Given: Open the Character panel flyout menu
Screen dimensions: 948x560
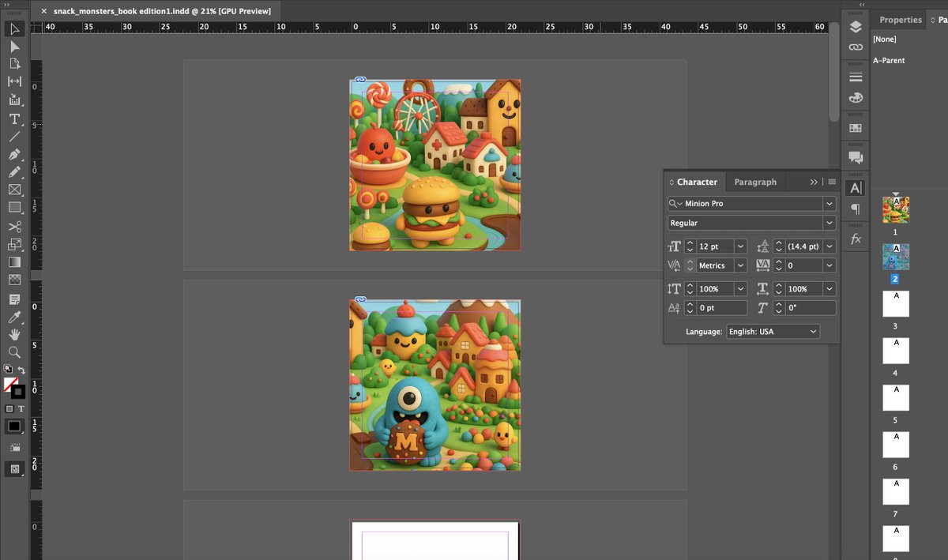Looking at the screenshot, I should point(831,182).
